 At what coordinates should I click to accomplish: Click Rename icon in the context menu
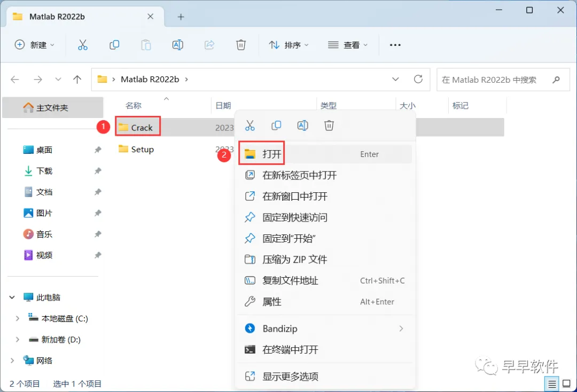302,126
